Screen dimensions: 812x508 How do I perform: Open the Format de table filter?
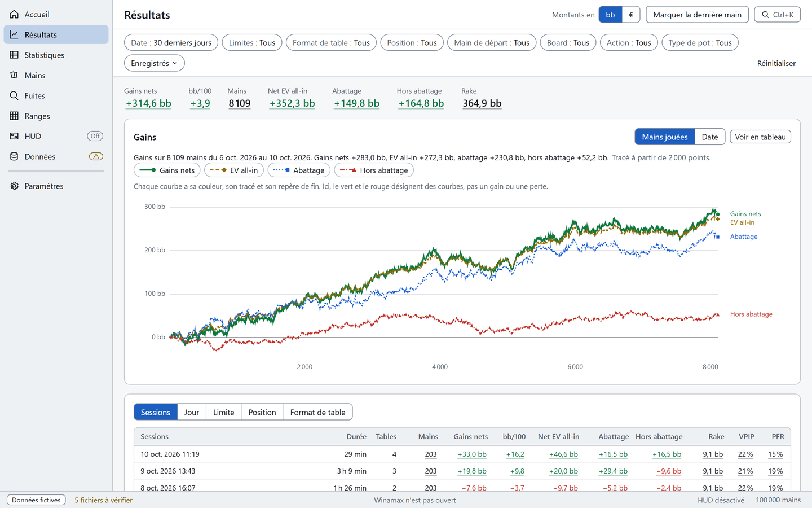coord(331,42)
